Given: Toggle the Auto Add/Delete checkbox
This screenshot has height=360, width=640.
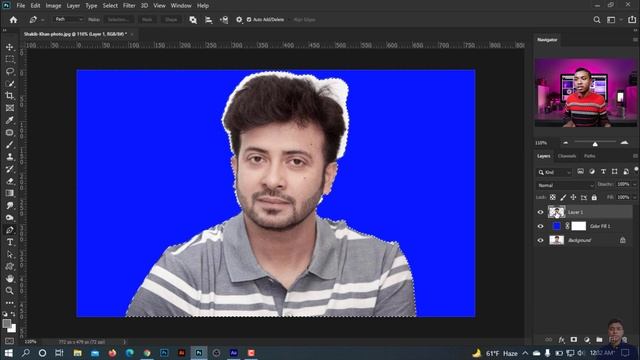Looking at the screenshot, I should coord(249,20).
